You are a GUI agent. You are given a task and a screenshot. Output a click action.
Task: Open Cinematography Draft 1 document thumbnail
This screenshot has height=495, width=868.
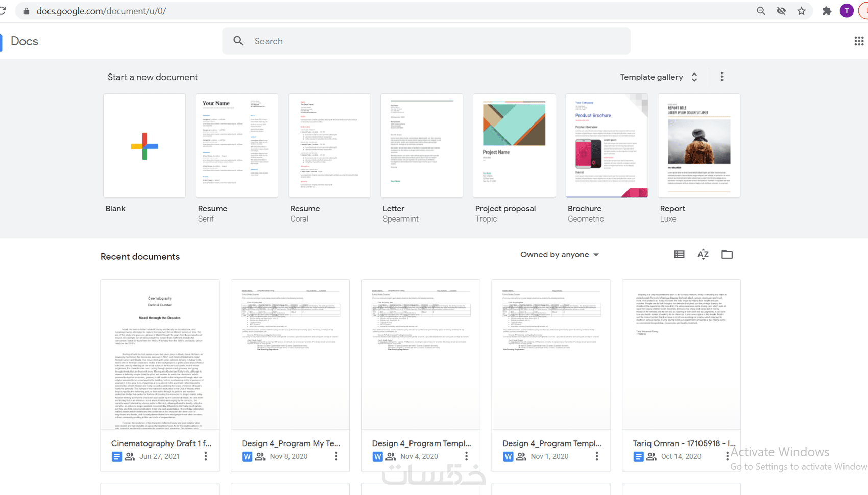click(x=160, y=354)
